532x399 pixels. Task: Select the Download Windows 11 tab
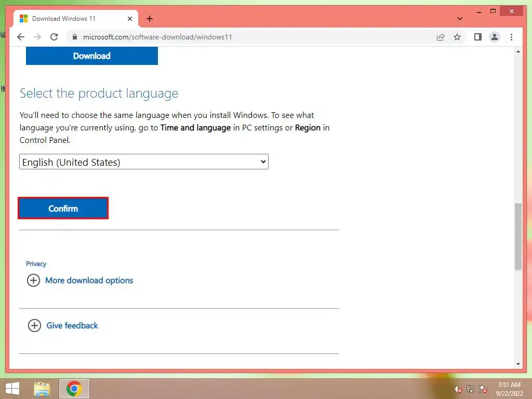coord(75,19)
